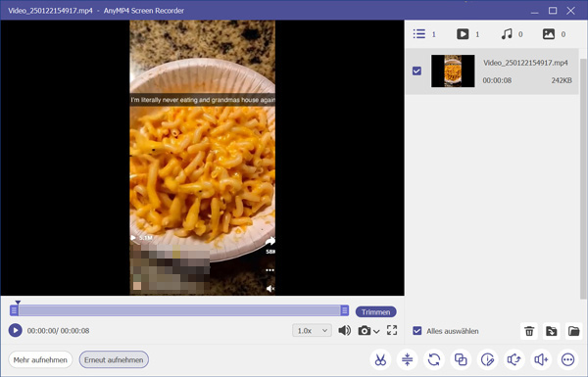Open the recordings folder icon
The height and width of the screenshot is (377, 588).
[573, 331]
